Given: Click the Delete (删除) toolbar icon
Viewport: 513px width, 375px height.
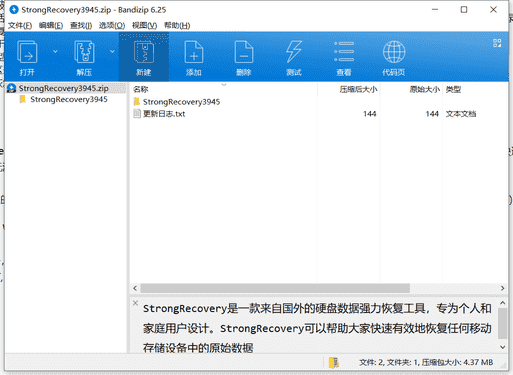Looking at the screenshot, I should tap(244, 52).
